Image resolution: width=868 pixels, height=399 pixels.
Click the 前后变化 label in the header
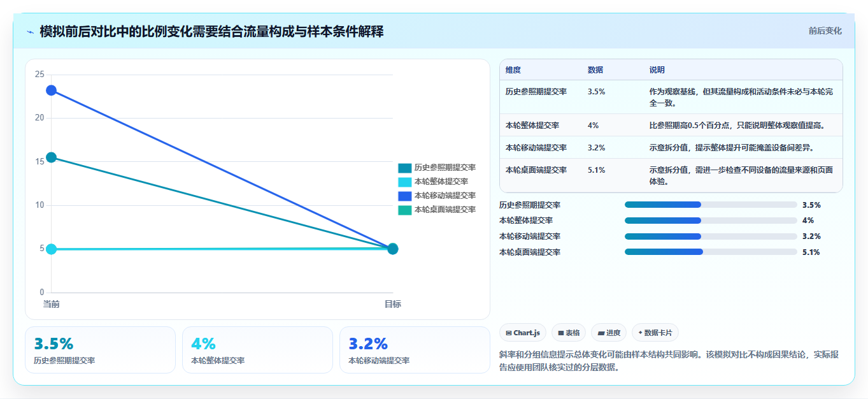825,31
